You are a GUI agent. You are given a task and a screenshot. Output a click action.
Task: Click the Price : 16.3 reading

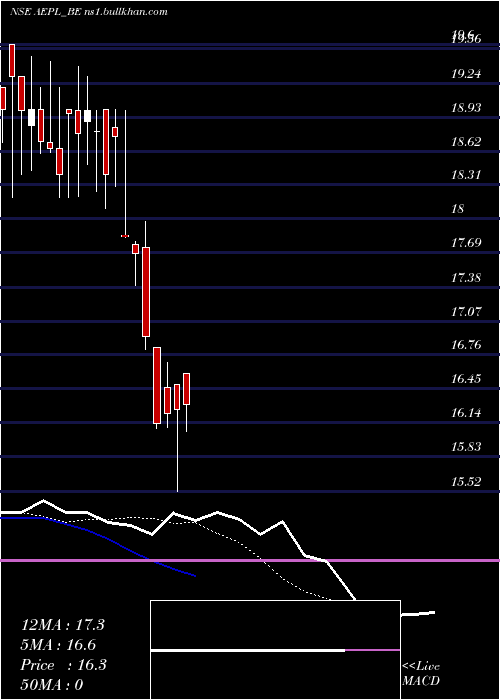63,665
